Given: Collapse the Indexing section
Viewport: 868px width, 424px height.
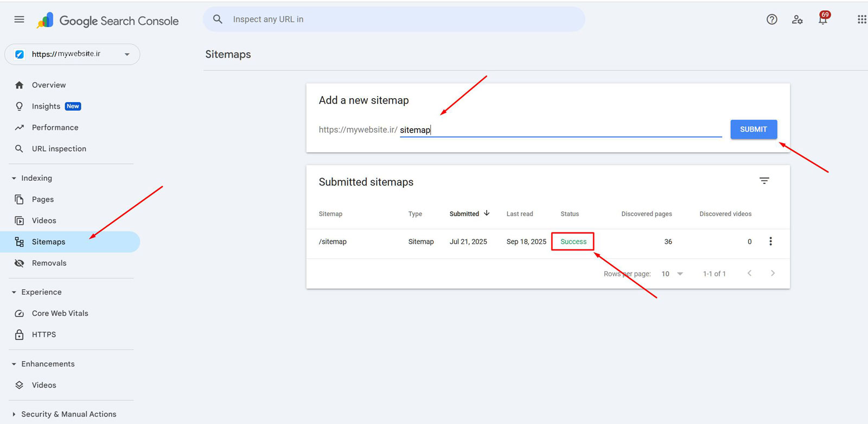Looking at the screenshot, I should (x=14, y=178).
